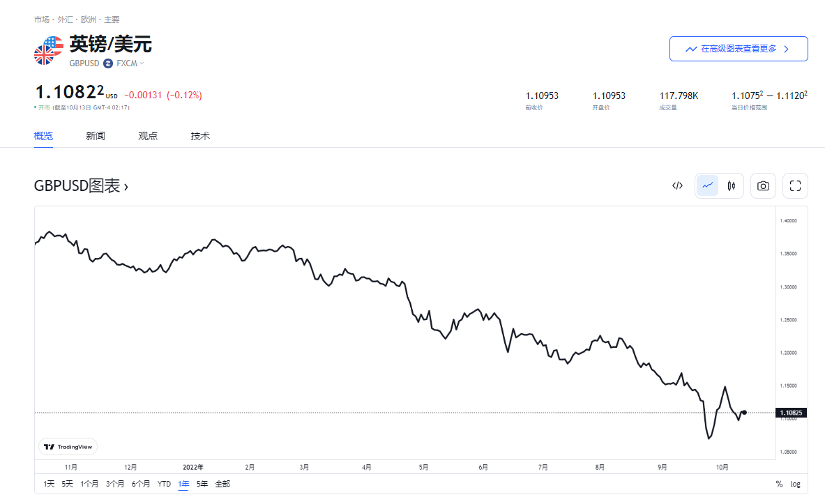Open the 技术 tab
825x504 pixels.
click(x=200, y=136)
